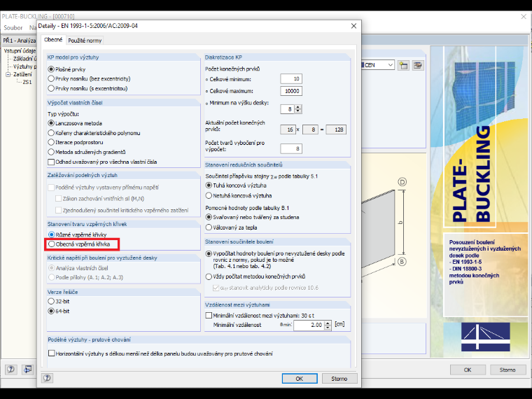This screenshot has width=532, height=399.
Task: Toggle Horizontální výztuhy prutové chování checkbox
Action: [x=51, y=353]
